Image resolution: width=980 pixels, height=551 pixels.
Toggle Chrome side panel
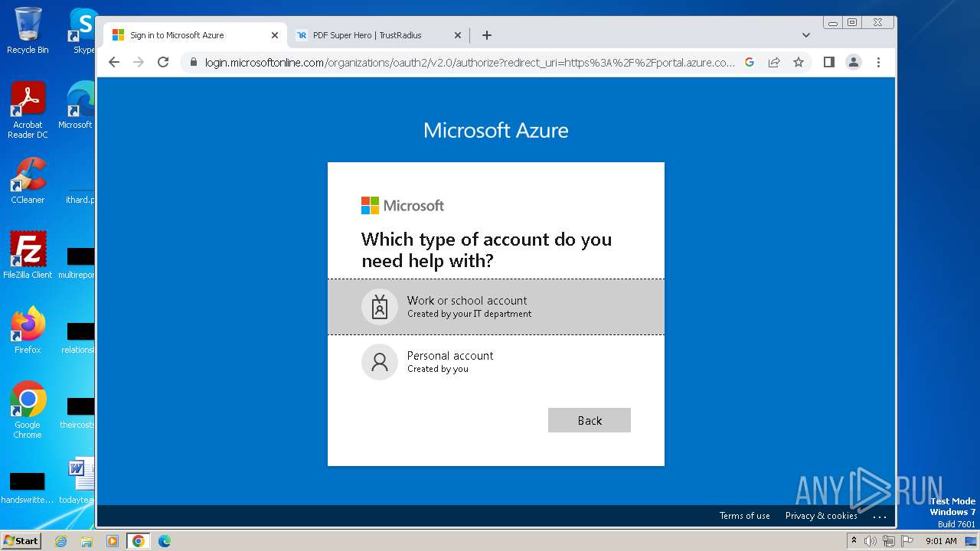[828, 62]
